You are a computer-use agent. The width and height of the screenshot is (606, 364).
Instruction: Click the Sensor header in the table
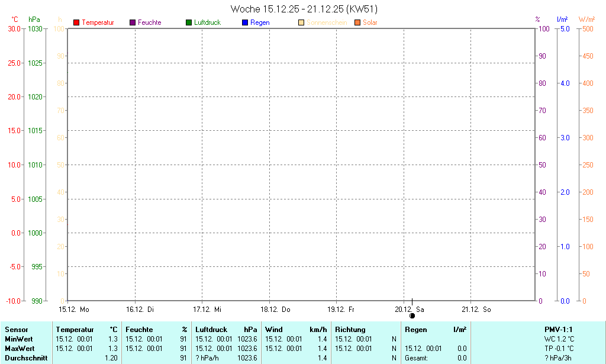click(x=16, y=330)
